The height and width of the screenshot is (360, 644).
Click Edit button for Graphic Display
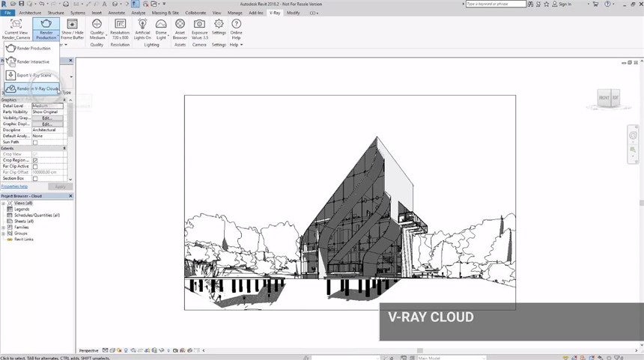coord(47,123)
